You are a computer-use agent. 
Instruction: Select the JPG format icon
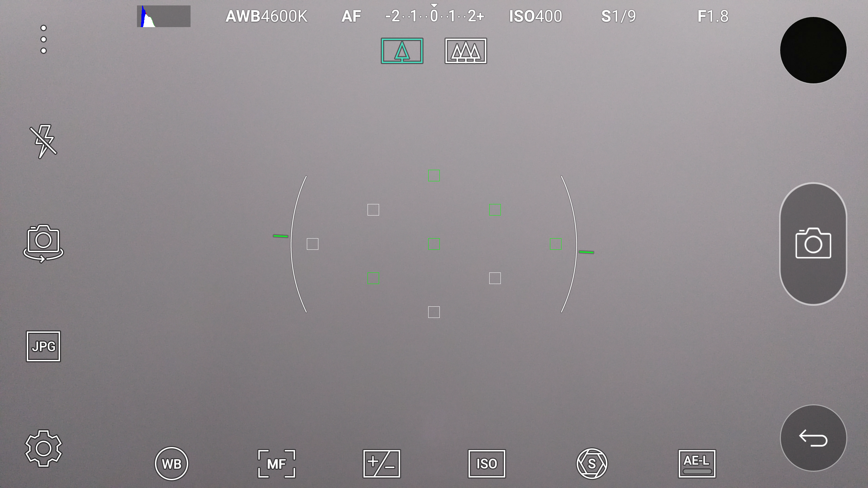coord(43,346)
